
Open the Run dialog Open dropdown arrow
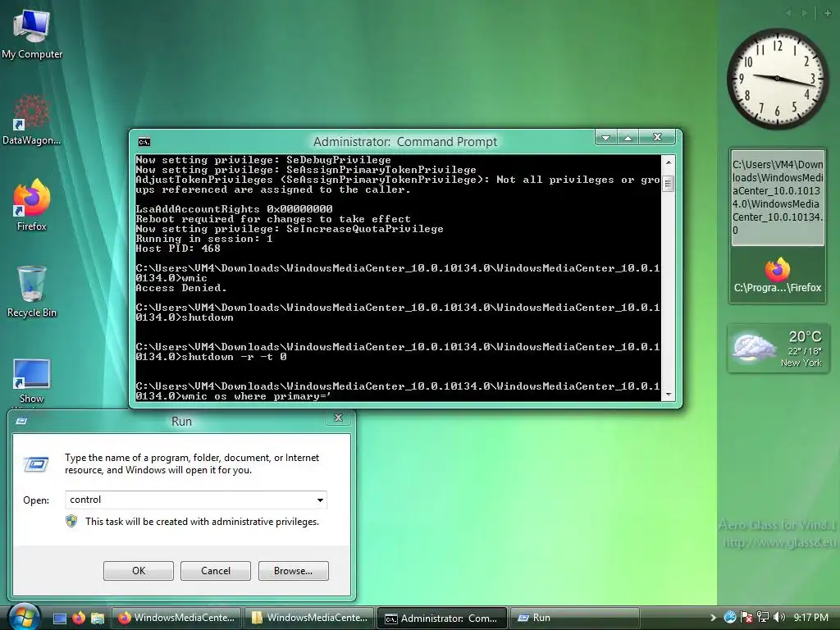click(320, 500)
